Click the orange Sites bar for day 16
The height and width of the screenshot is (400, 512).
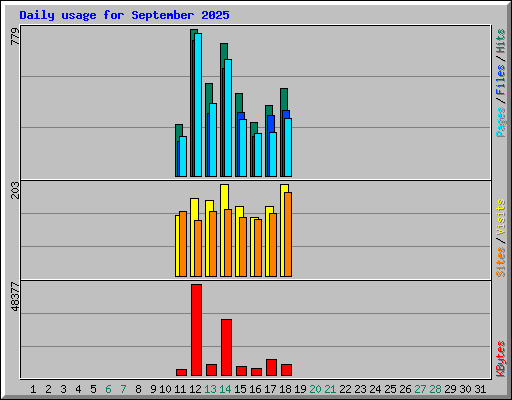(258, 248)
